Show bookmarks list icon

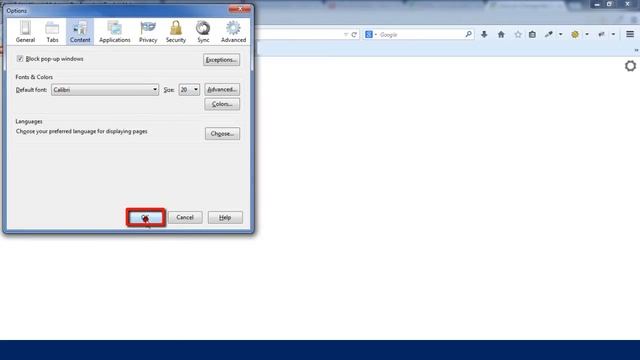pyautogui.click(x=532, y=35)
